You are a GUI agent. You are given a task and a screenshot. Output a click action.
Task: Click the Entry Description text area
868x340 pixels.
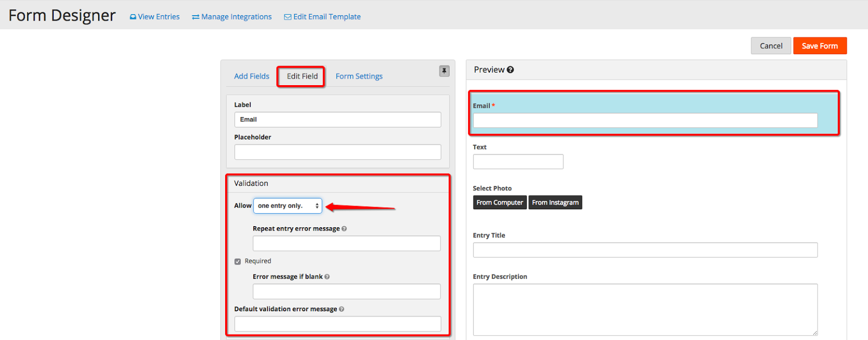(x=644, y=309)
